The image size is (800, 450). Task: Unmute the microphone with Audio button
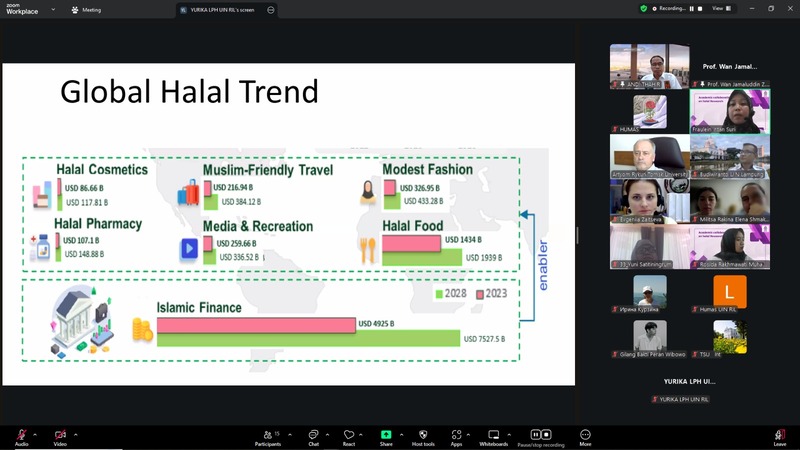[21, 436]
